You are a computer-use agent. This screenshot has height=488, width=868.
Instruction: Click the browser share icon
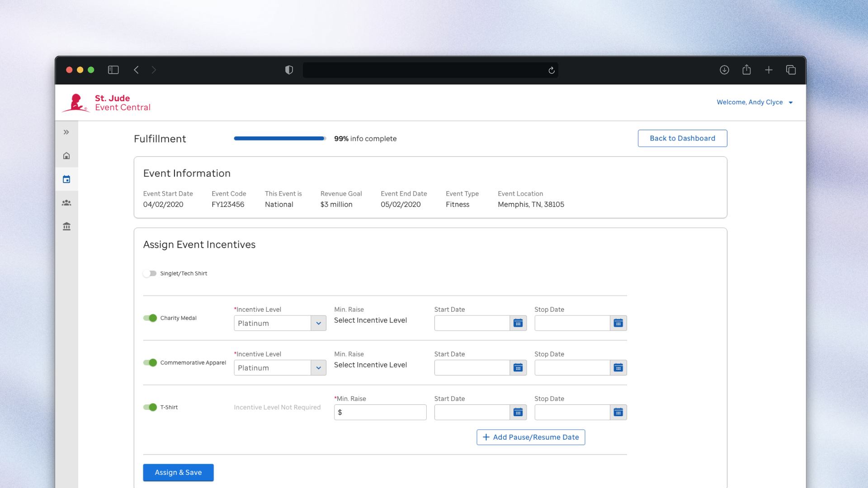746,70
